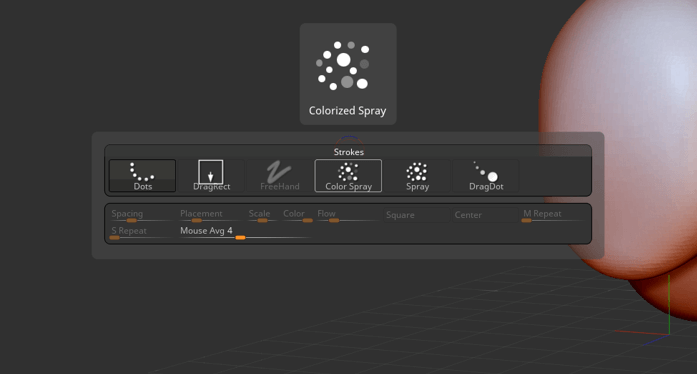Adjust the S Repeat slider
This screenshot has height=374, width=697.
tap(143, 233)
